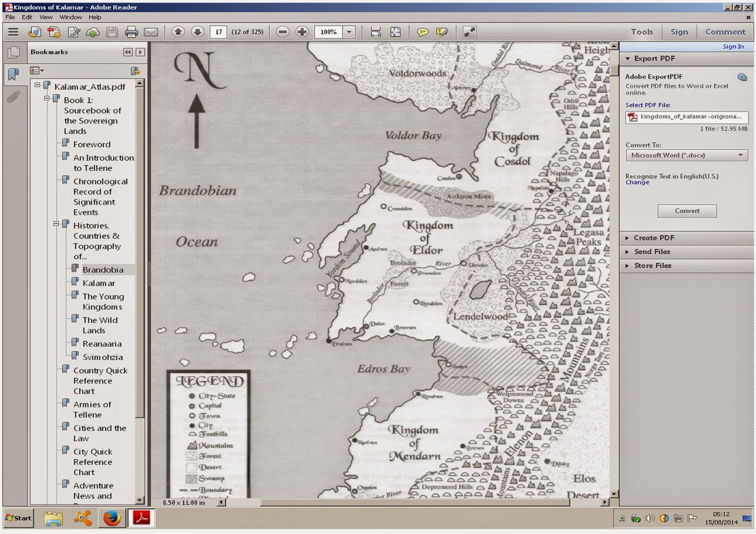Click the page number input field

[x=218, y=32]
